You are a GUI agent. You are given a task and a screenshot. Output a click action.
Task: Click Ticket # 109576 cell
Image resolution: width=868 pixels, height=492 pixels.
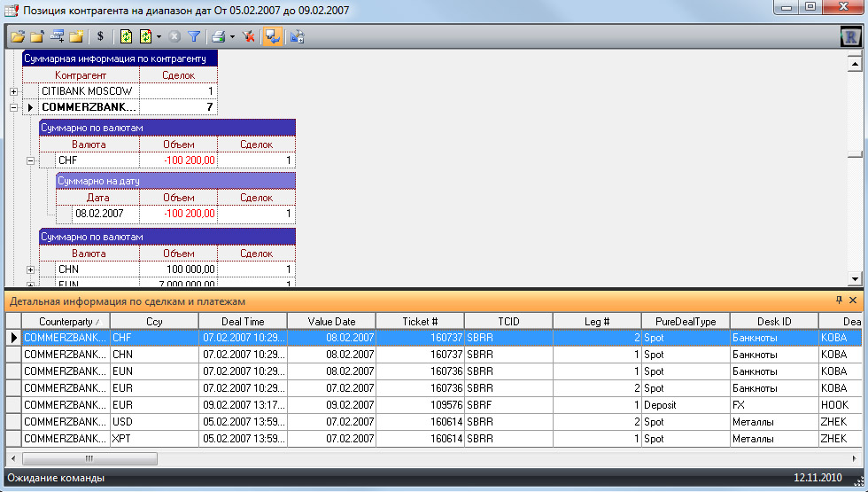click(420, 405)
